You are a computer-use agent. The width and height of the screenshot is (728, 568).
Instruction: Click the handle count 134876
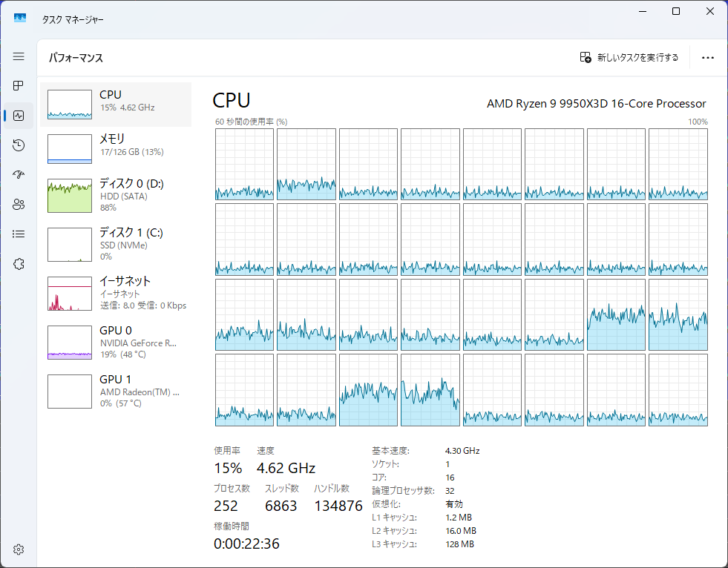click(x=338, y=506)
